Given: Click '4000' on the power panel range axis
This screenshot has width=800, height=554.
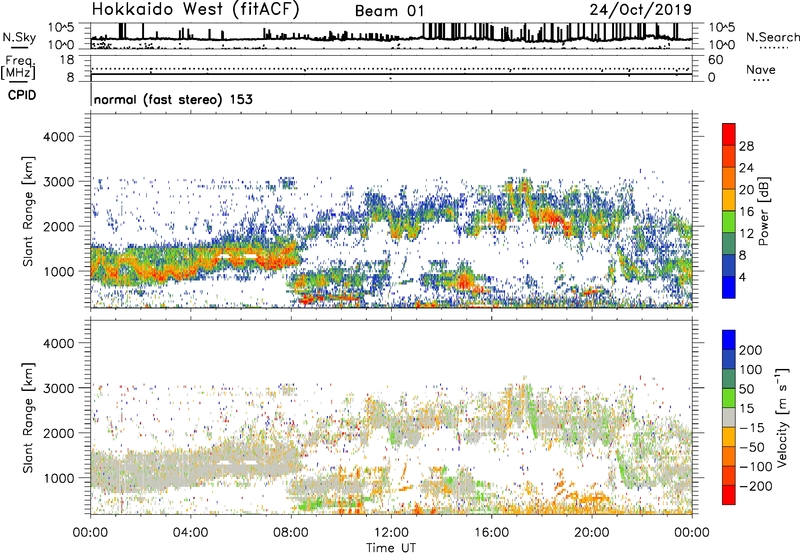Looking at the screenshot, I should [x=59, y=137].
